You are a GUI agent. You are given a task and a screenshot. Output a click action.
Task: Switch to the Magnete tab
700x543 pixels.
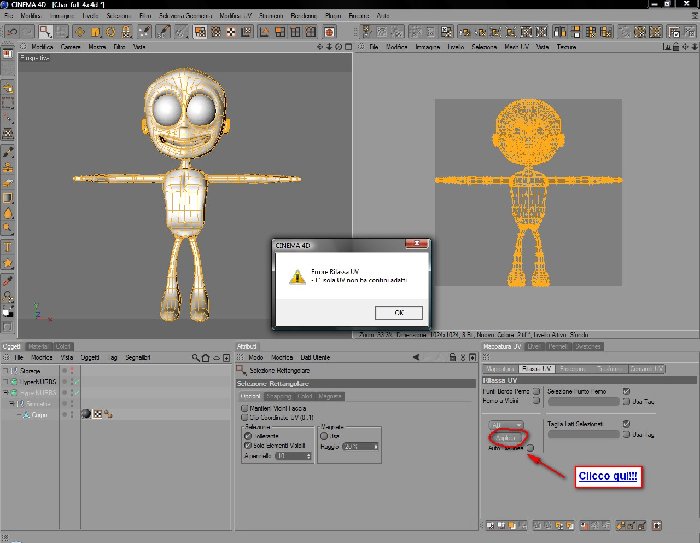coord(330,396)
